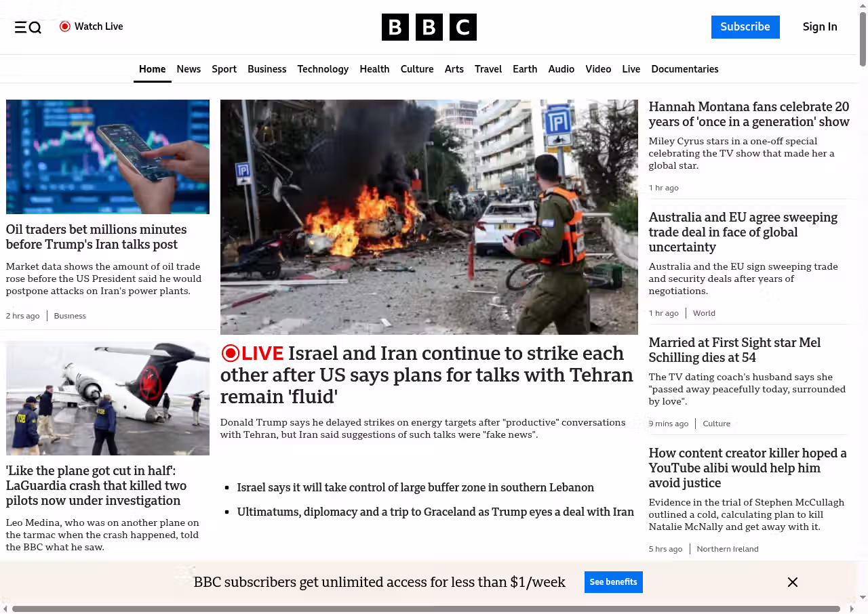The width and height of the screenshot is (868, 614).
Task: Select the Documentaries nav item
Action: point(684,69)
